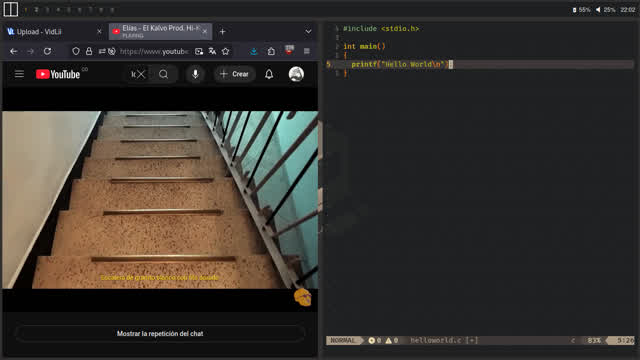The width and height of the screenshot is (640, 360).
Task: Open the YouTube account avatar menu
Action: [x=296, y=74]
